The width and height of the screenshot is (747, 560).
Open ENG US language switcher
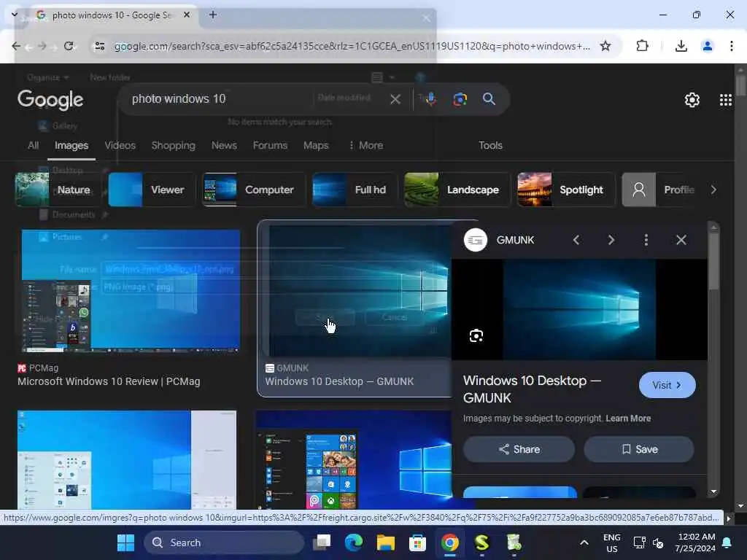click(x=612, y=542)
